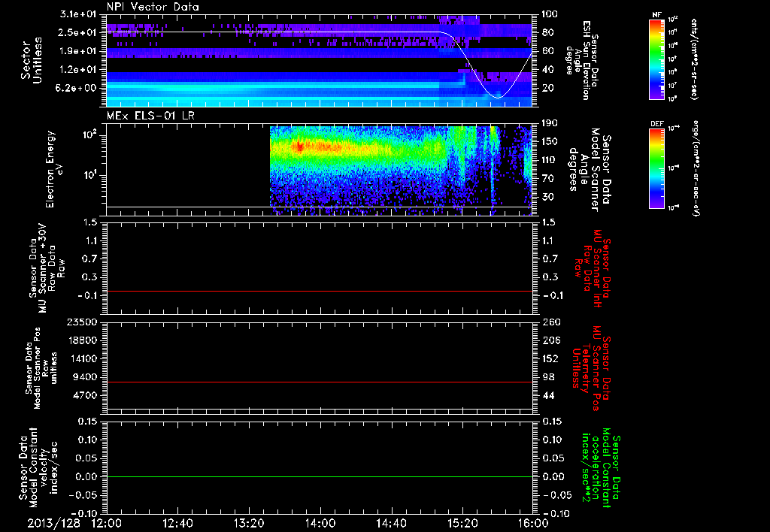Screen dimensions: 770x532
Task: Click the 16:00 end time label
Action: [x=533, y=523]
